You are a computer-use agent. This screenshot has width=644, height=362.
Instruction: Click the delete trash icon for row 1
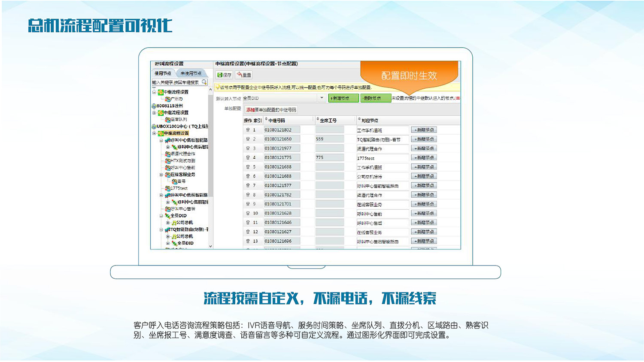click(248, 130)
